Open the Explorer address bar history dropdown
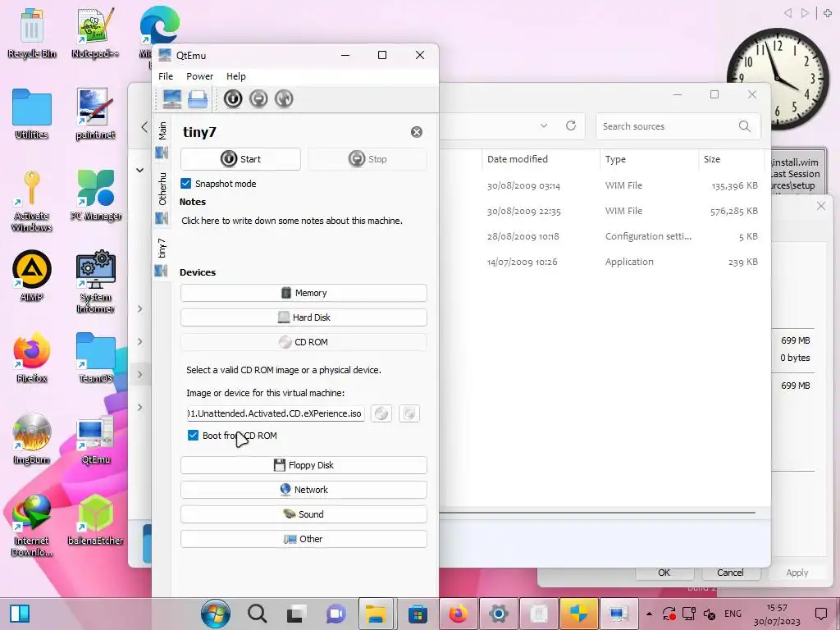This screenshot has height=630, width=840. 544,126
